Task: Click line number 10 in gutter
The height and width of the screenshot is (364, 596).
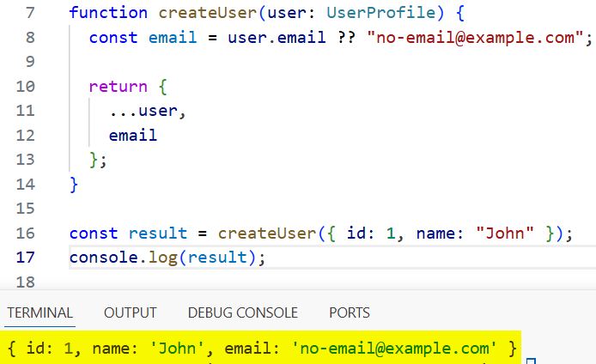Action: point(26,87)
